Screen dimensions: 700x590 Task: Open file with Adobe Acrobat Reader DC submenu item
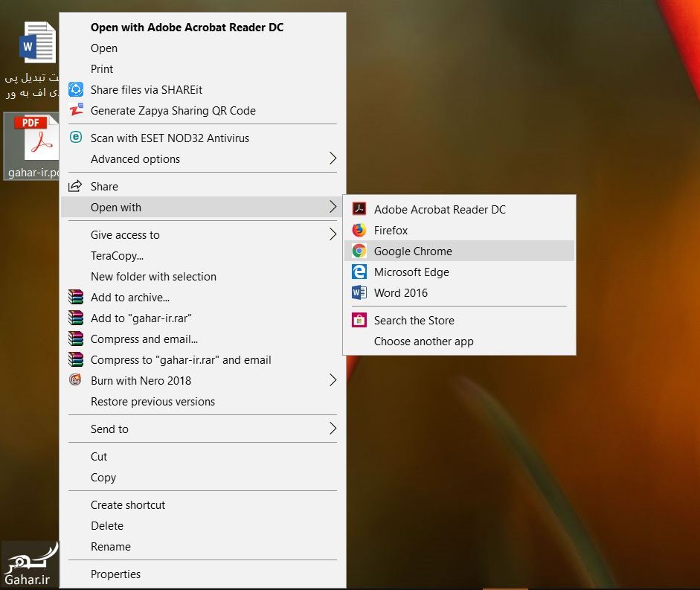460,210
